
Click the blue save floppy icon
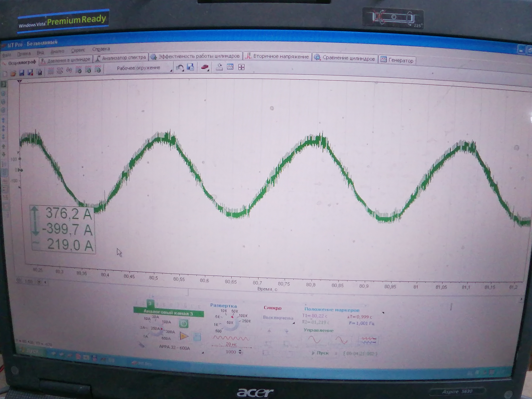[22, 73]
